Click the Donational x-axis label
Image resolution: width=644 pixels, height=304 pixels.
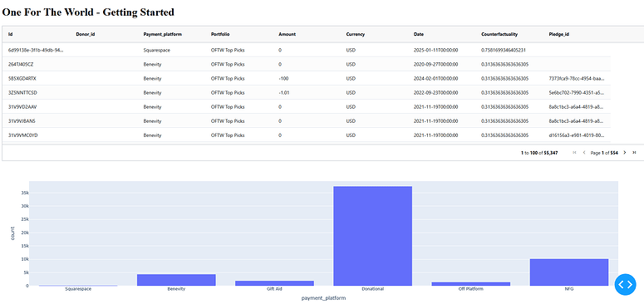(372, 289)
